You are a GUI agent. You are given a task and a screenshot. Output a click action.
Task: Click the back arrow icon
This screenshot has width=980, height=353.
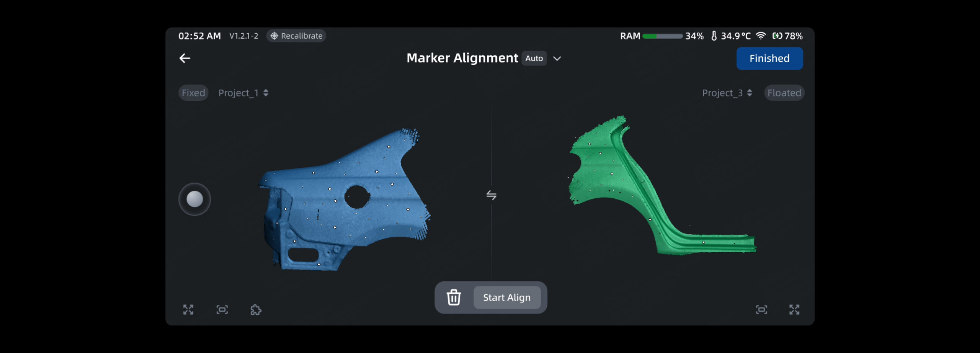pyautogui.click(x=185, y=58)
